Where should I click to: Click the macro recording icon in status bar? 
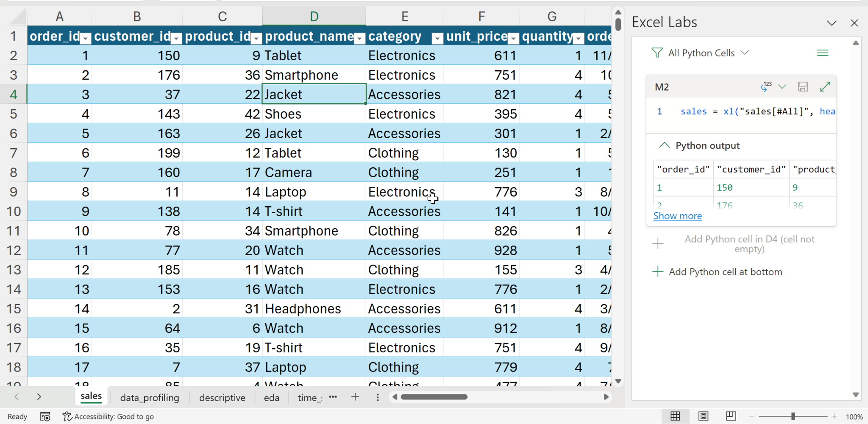click(x=45, y=417)
